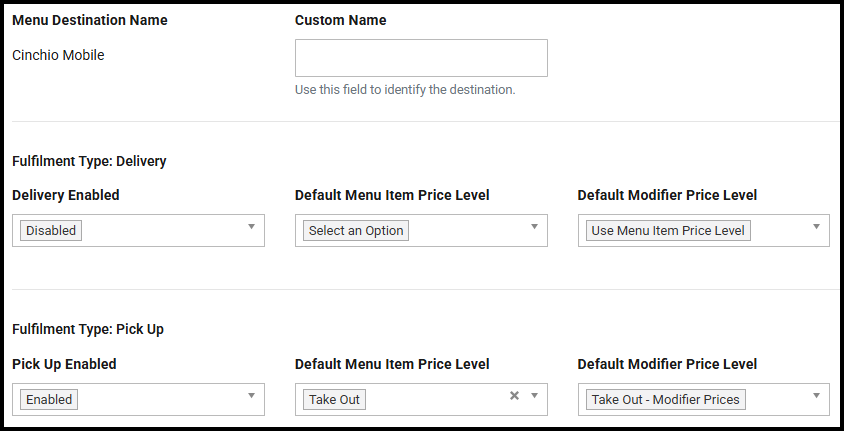Click the arrow beside 'Use Menu Item Price Level'
The width and height of the screenshot is (844, 431).
[x=817, y=227]
